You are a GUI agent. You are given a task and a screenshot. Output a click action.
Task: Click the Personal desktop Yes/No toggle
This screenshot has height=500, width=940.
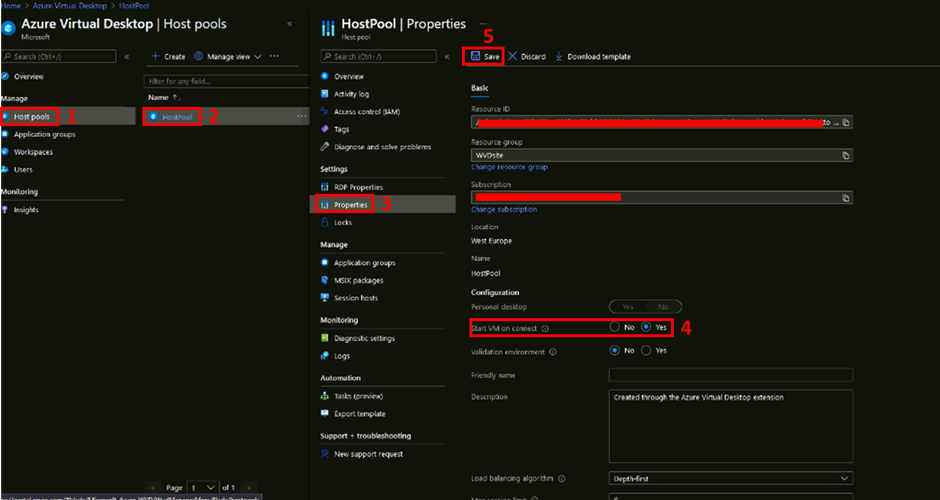(x=646, y=306)
